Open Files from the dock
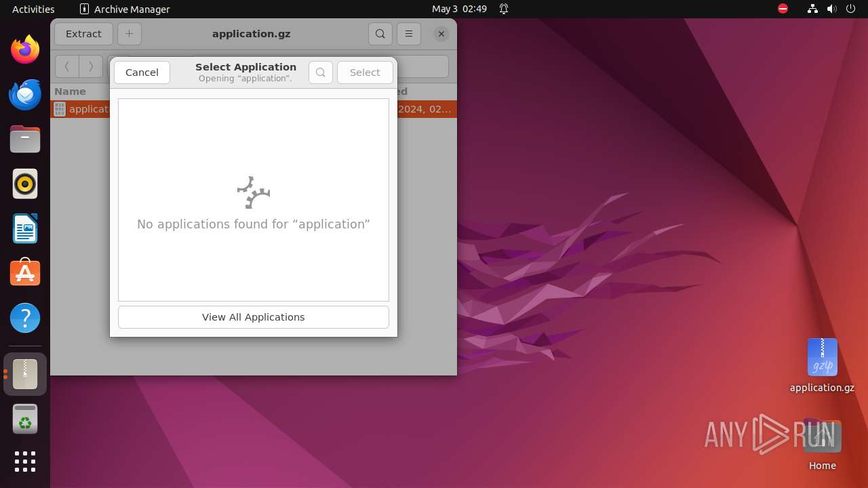The image size is (868, 488). 25,139
